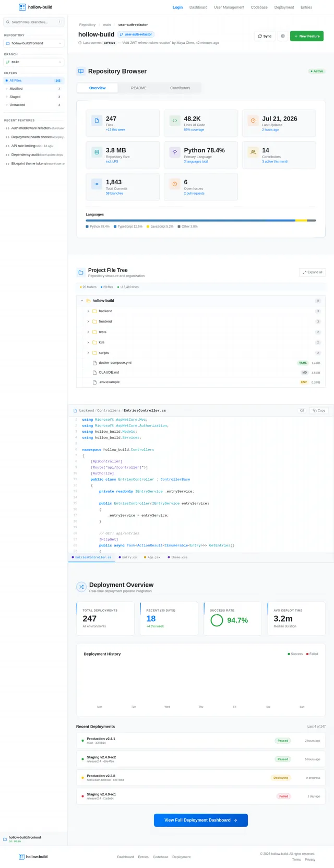The image size is (334, 868).
Task: Click the Files document icon in 247 card
Action: pos(97,121)
